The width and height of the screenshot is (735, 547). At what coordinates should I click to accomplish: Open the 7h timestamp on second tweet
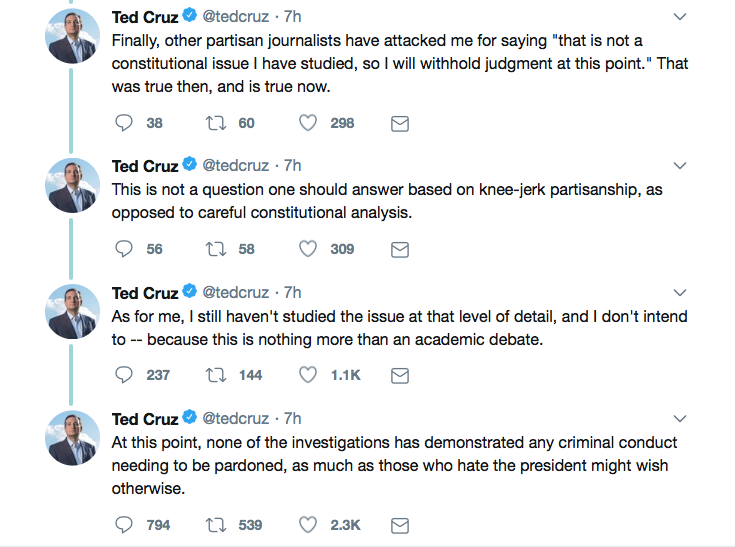coord(292,165)
